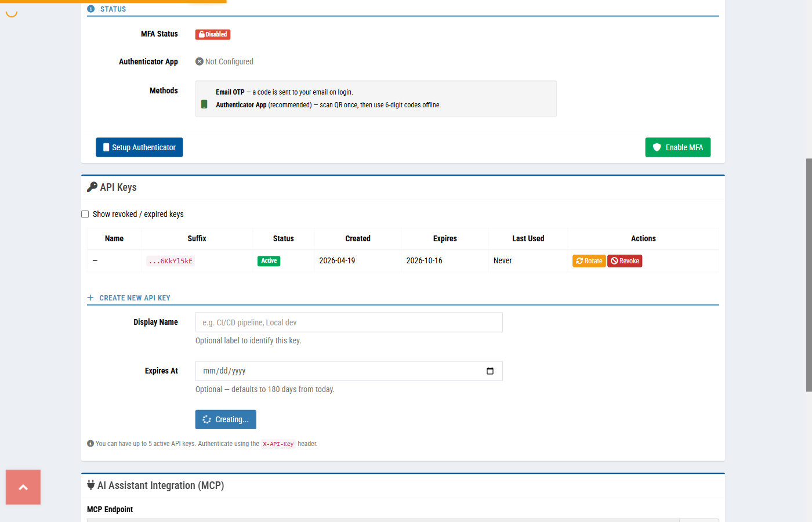Click the shield icon inside the Enable MFA button

pos(657,147)
